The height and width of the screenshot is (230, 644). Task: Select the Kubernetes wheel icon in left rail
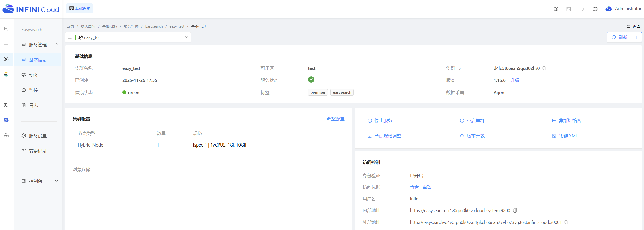pos(6,120)
